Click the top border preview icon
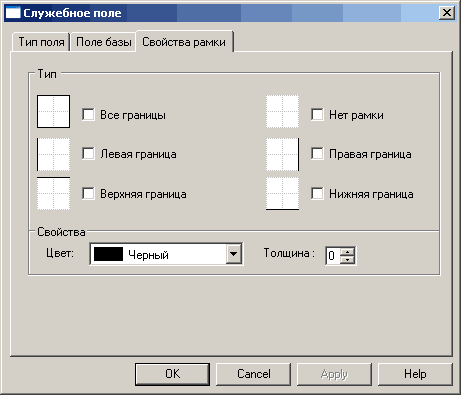The height and width of the screenshot is (395, 461). pyautogui.click(x=53, y=193)
